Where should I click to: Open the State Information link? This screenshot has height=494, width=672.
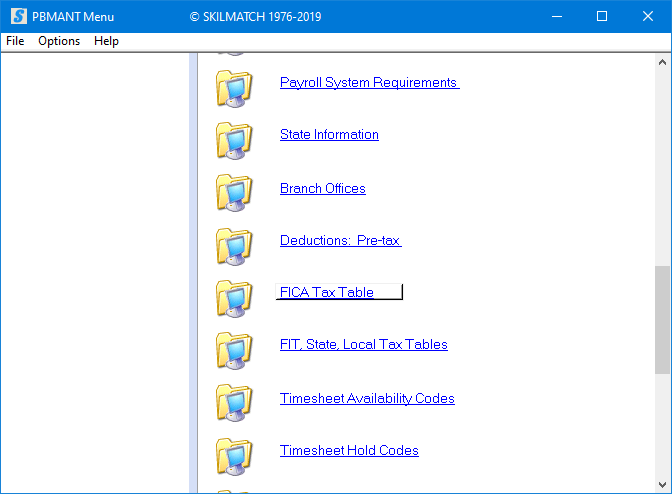point(329,135)
